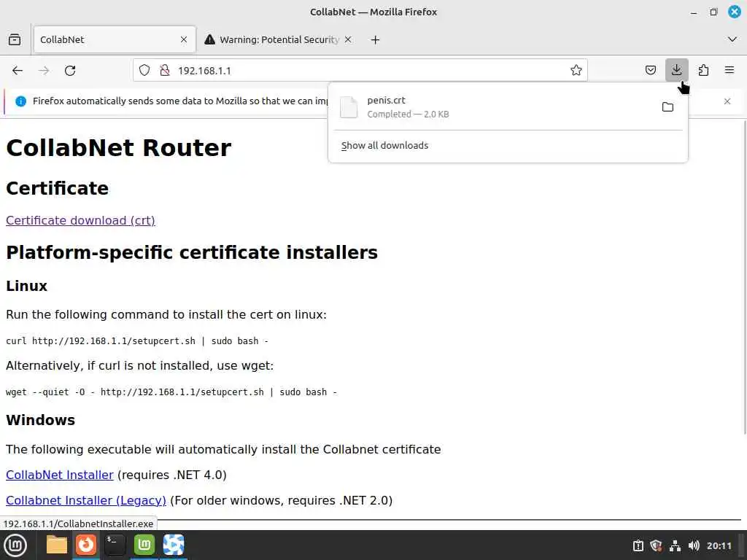Open the Save to Pocket icon
This screenshot has width=747, height=560.
[650, 71]
